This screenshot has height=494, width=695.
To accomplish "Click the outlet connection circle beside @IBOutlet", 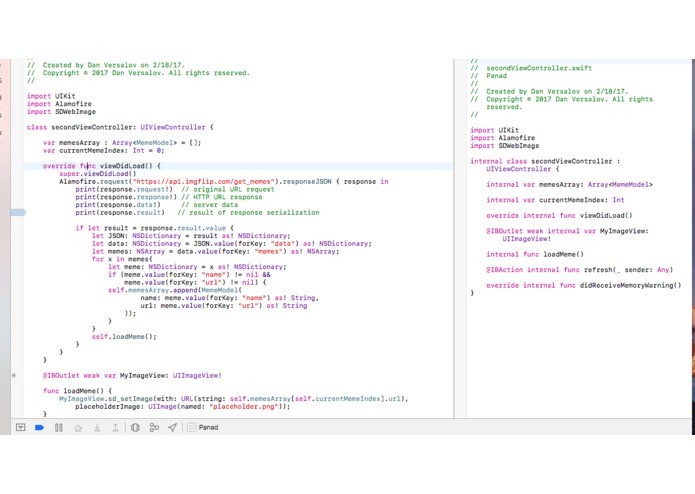I will click(x=14, y=375).
